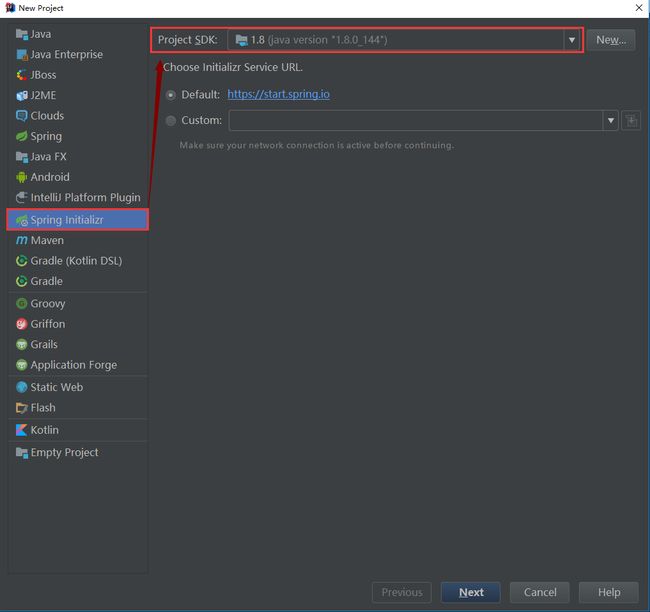Expand the Custom URL dropdown arrow
The height and width of the screenshot is (612, 650).
[x=611, y=121]
